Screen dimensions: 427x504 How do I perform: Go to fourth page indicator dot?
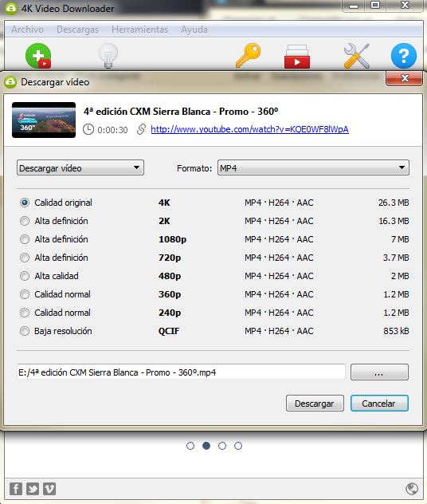click(238, 446)
